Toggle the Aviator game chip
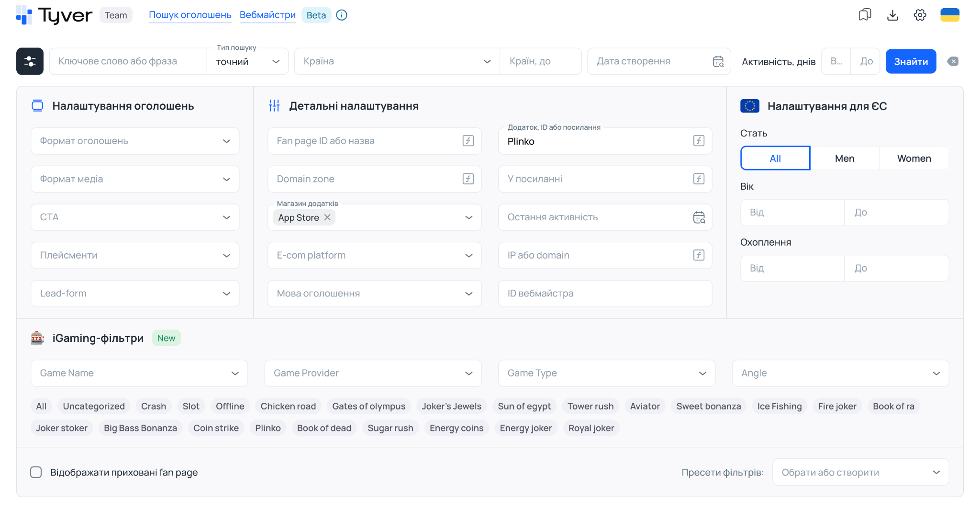 [645, 407]
